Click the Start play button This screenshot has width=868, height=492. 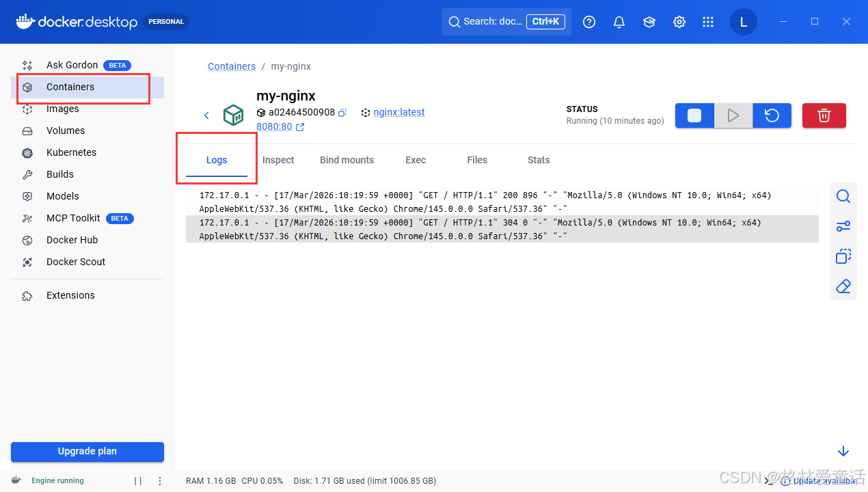click(733, 115)
